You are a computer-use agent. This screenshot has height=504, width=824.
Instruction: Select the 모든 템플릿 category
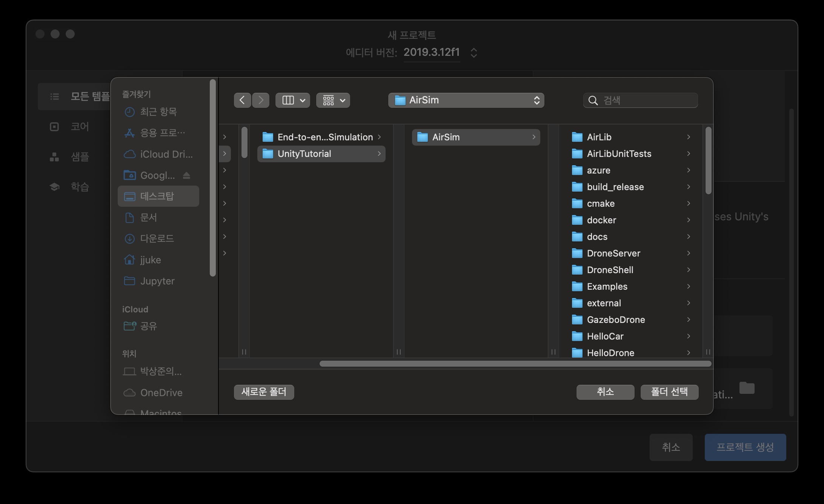pos(74,97)
